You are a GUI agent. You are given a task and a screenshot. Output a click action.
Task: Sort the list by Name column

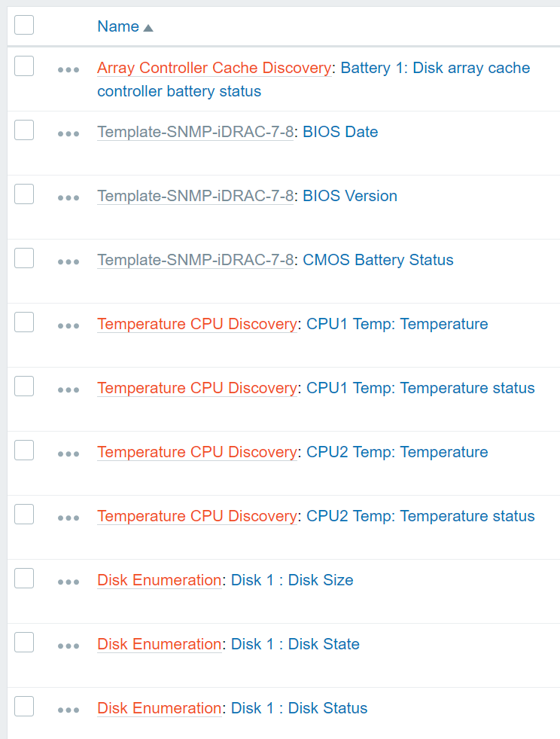pyautogui.click(x=118, y=26)
